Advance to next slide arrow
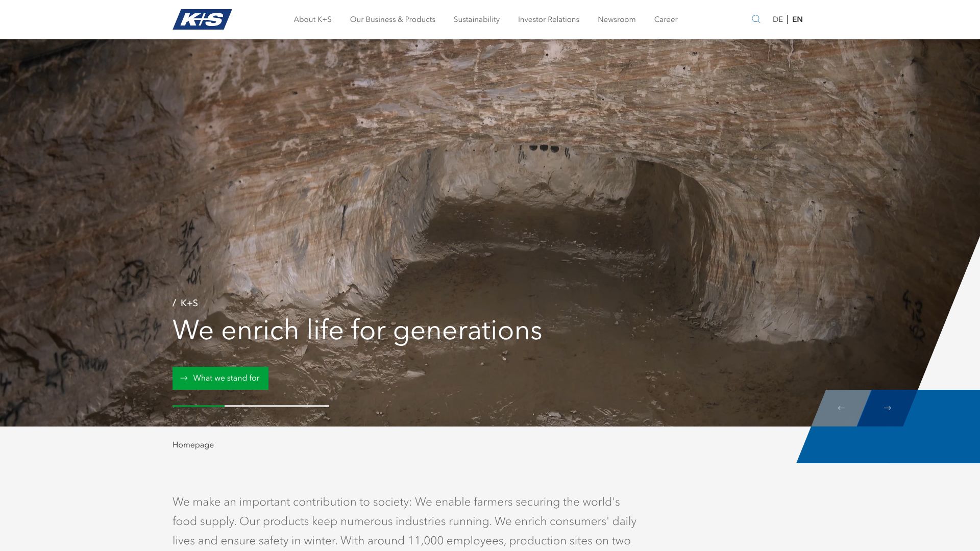Image resolution: width=980 pixels, height=551 pixels. coord(887,408)
